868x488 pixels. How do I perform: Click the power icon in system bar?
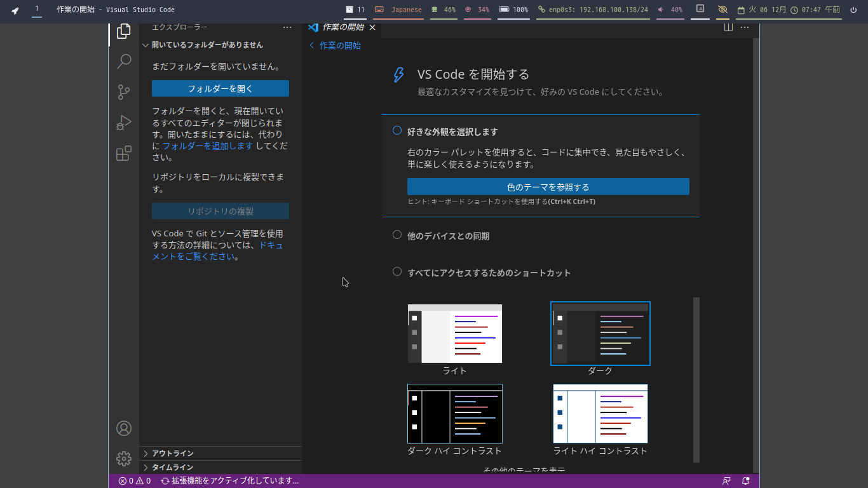pyautogui.click(x=853, y=10)
